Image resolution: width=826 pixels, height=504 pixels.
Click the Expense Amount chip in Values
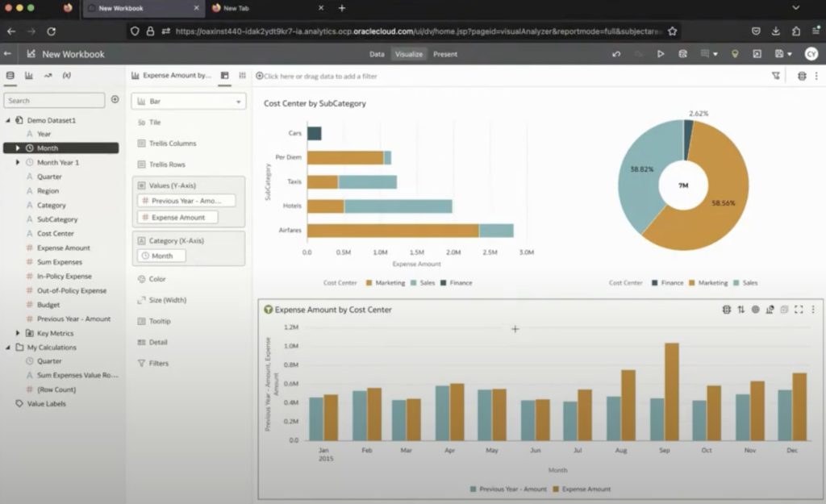point(177,217)
